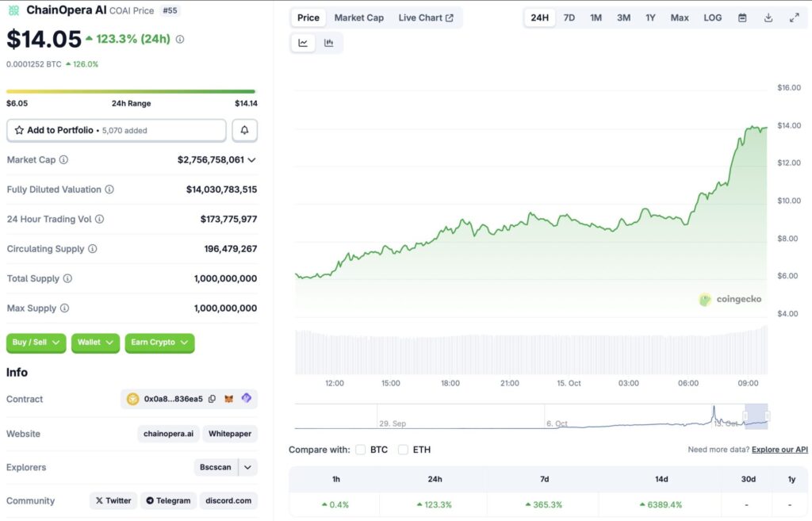The image size is (812, 521).
Task: Open the Buy / Sell dropdown
Action: [x=36, y=343]
